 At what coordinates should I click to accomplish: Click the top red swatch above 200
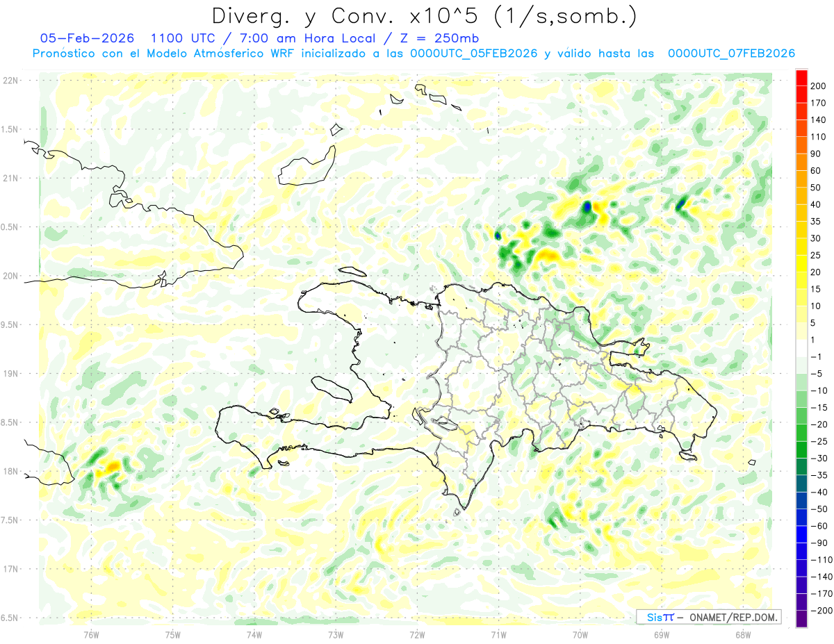[801, 79]
